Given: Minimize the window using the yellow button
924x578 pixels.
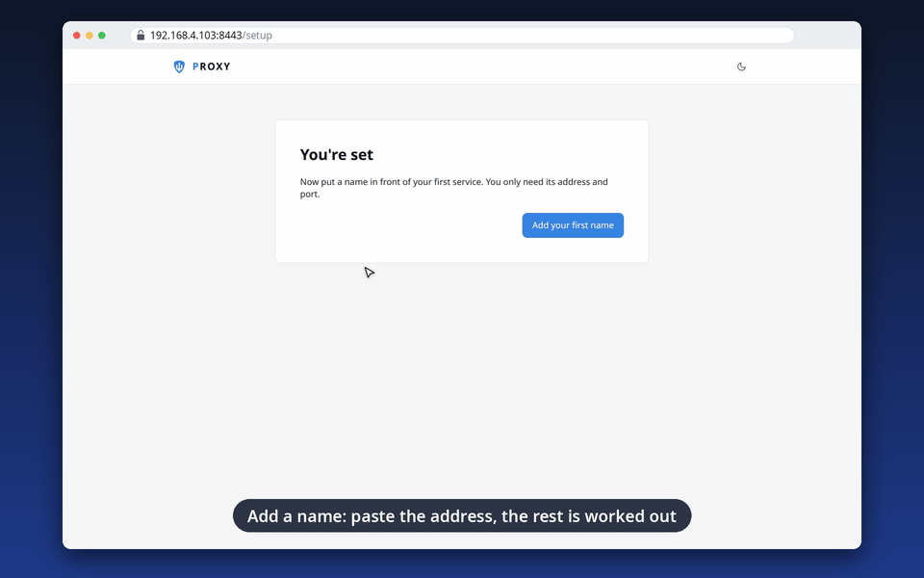Looking at the screenshot, I should [89, 36].
